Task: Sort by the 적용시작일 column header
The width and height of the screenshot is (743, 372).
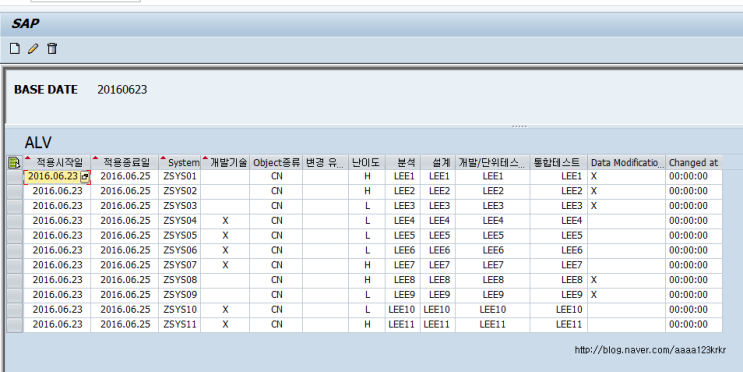Action: 57,163
